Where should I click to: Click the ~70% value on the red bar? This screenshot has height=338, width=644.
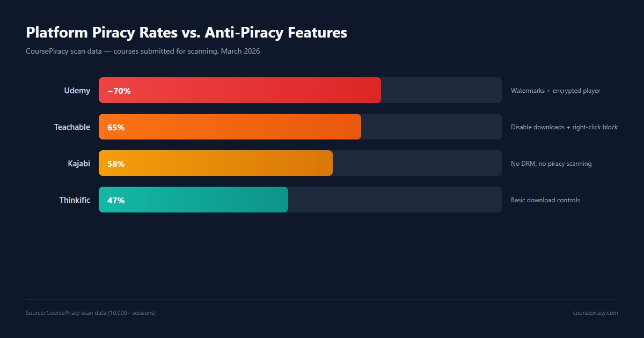point(119,91)
